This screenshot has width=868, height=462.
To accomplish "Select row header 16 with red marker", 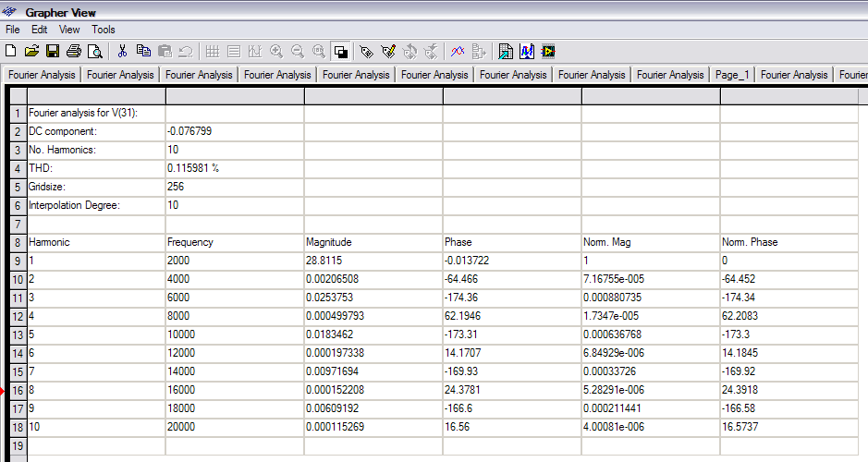I will pyautogui.click(x=18, y=390).
